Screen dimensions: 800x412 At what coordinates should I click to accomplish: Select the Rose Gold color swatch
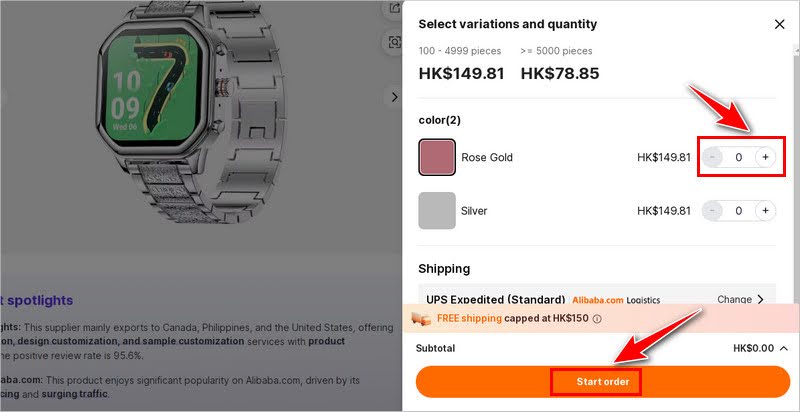point(437,157)
